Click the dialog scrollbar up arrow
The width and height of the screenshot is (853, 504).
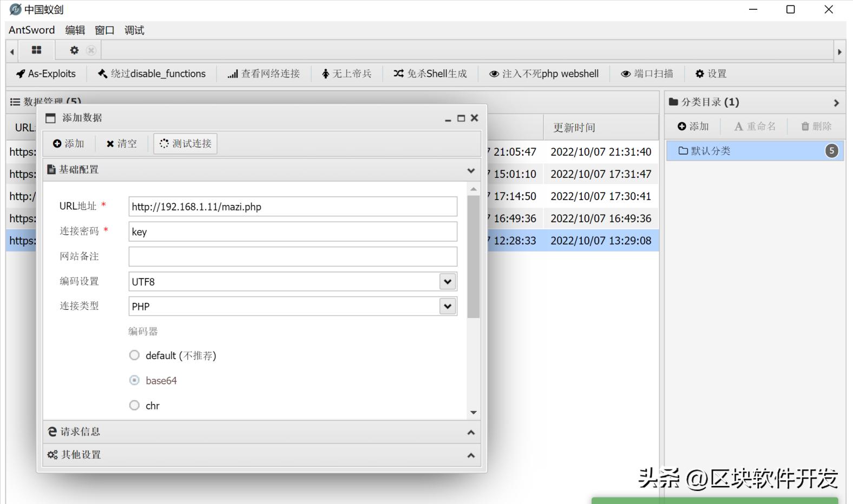point(474,189)
